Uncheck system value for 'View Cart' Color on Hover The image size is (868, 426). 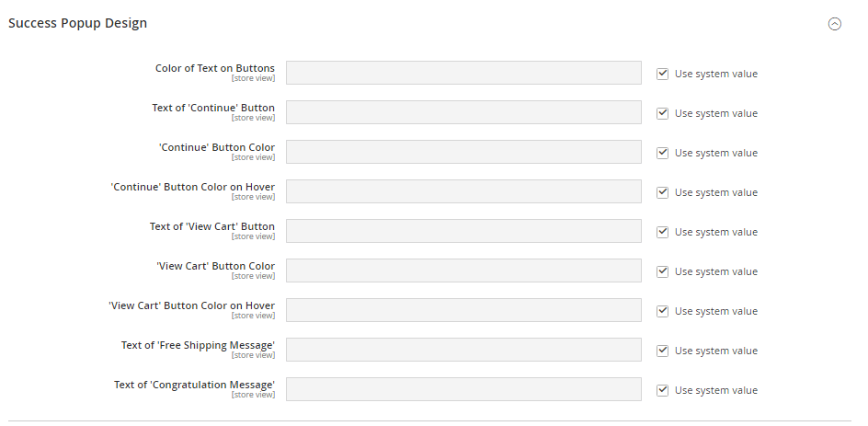pyautogui.click(x=662, y=311)
